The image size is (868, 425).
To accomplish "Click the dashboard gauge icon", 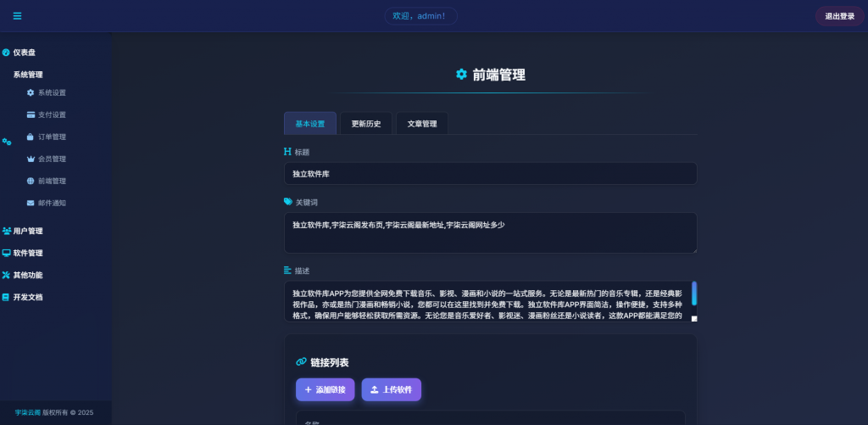I will (x=6, y=53).
